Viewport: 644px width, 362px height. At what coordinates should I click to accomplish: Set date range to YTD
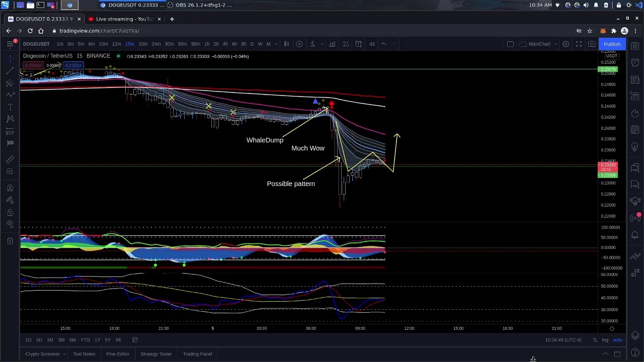click(x=85, y=340)
